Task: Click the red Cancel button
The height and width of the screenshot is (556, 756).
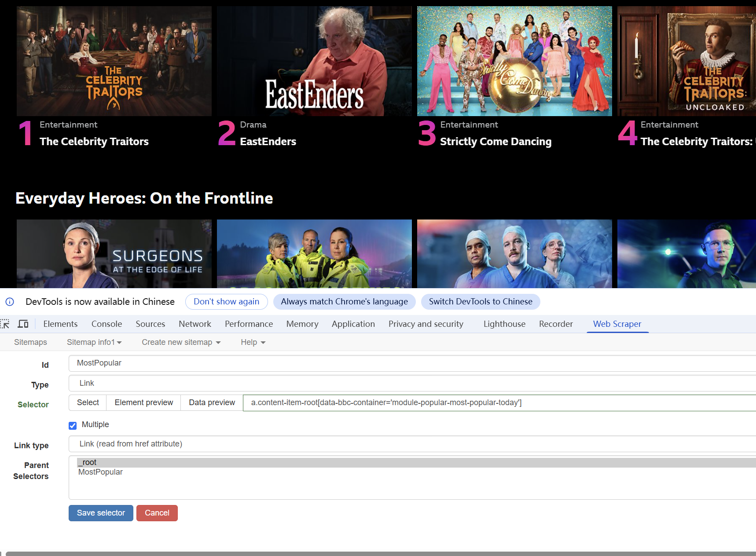Action: point(157,513)
